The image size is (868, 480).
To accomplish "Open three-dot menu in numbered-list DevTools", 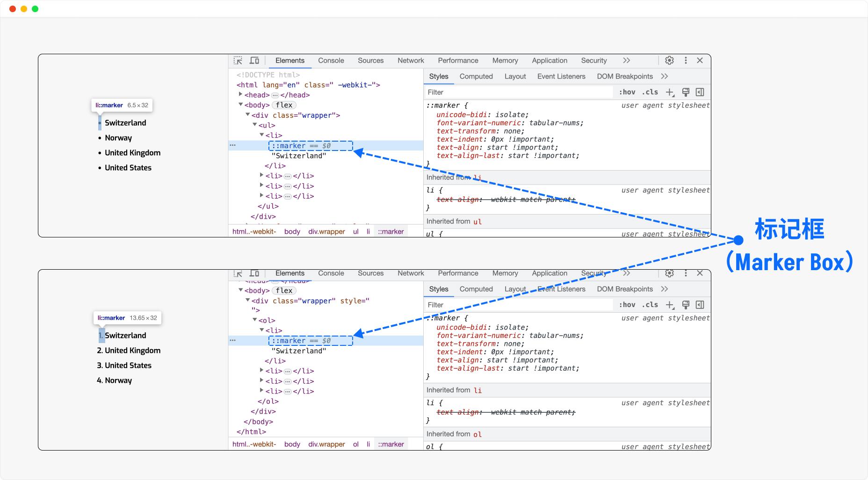I will (686, 273).
